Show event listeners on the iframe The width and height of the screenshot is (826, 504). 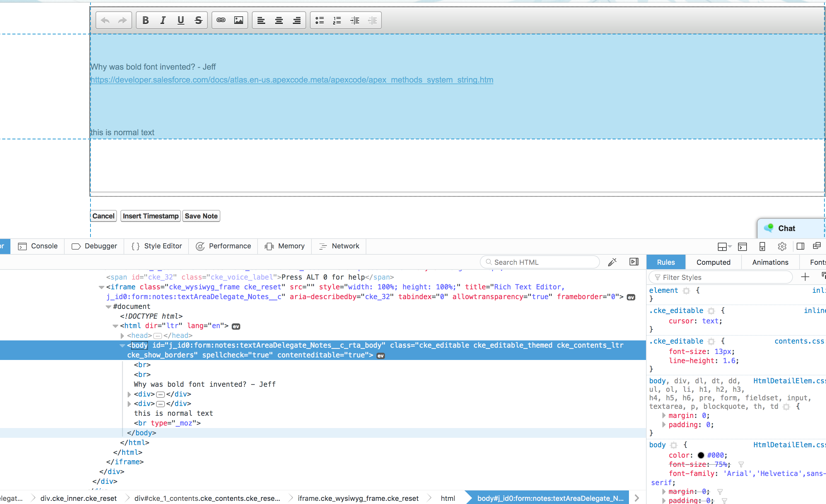(631, 298)
